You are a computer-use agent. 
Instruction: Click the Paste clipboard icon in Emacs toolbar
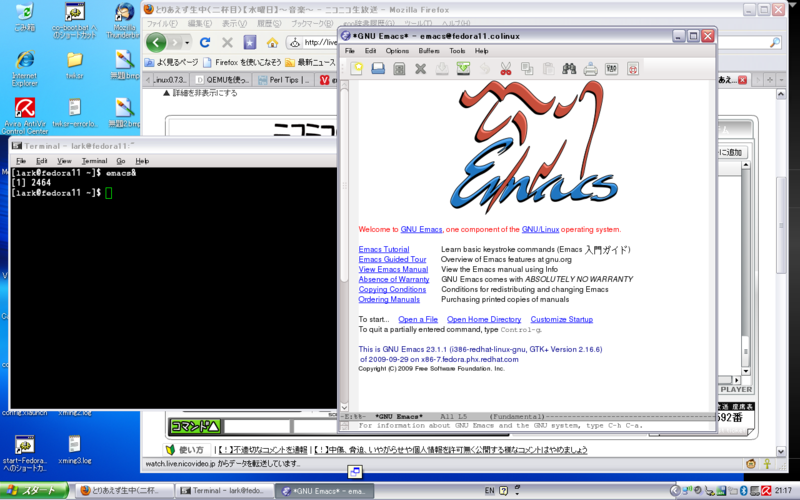[x=548, y=68]
